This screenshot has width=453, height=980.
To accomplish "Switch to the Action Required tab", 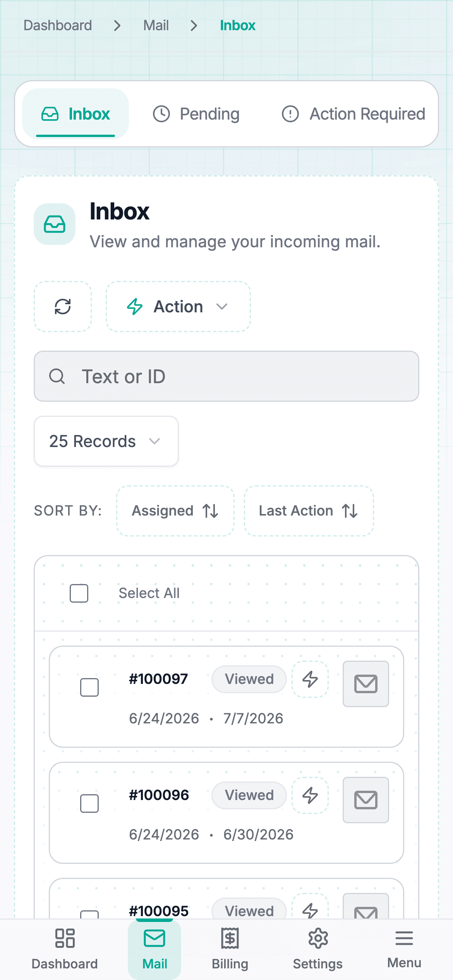I will point(353,114).
